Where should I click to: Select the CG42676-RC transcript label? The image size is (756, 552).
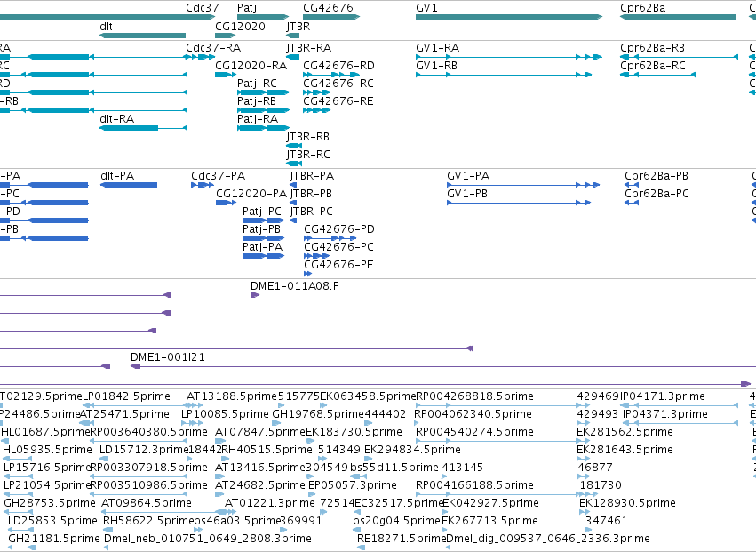point(338,83)
